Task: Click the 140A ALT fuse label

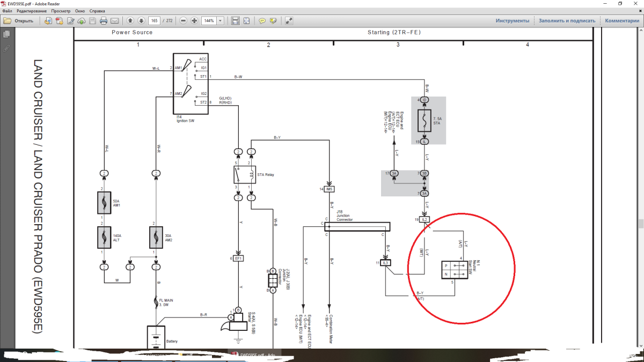Action: pos(117,237)
